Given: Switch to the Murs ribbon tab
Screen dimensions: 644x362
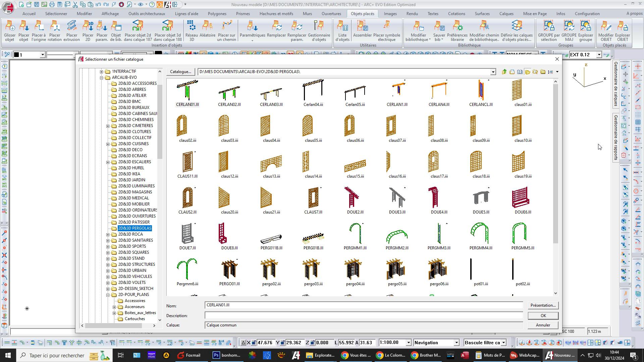Looking at the screenshot, I should tap(307, 14).
